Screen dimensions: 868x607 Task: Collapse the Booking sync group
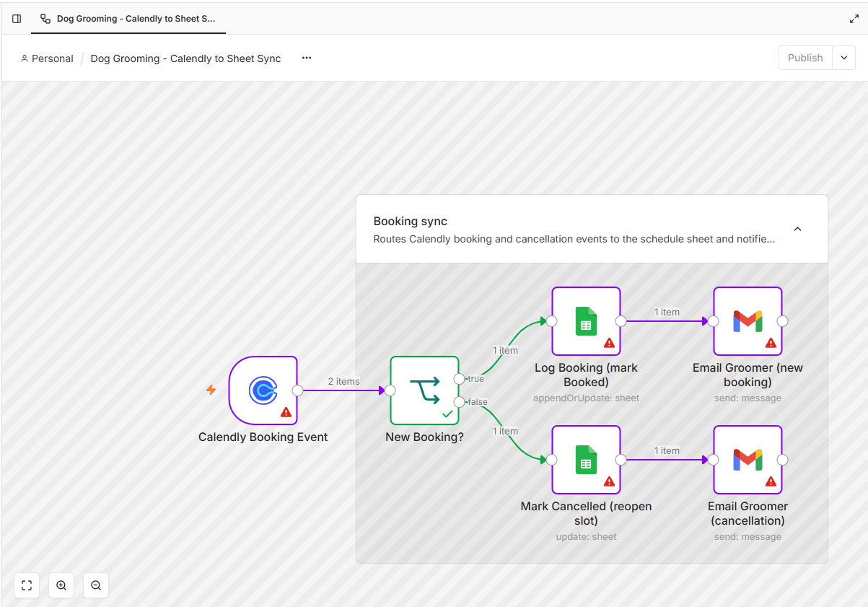pyautogui.click(x=797, y=229)
